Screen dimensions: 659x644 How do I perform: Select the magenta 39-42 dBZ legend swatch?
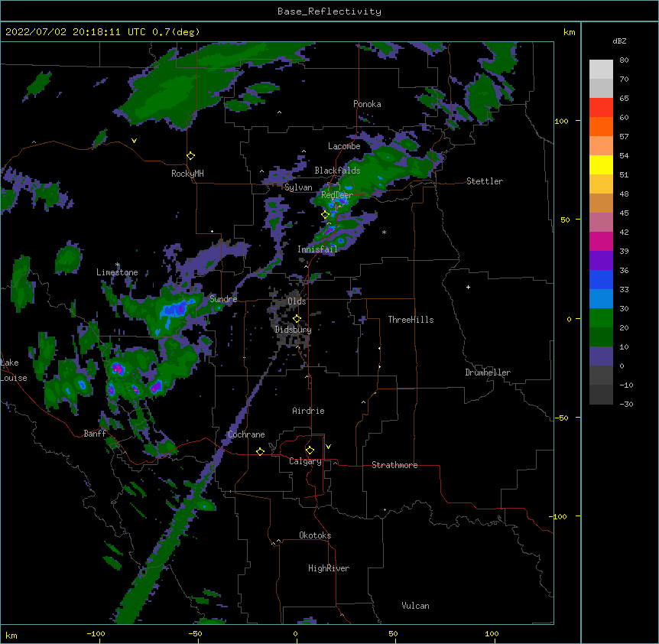pos(601,241)
